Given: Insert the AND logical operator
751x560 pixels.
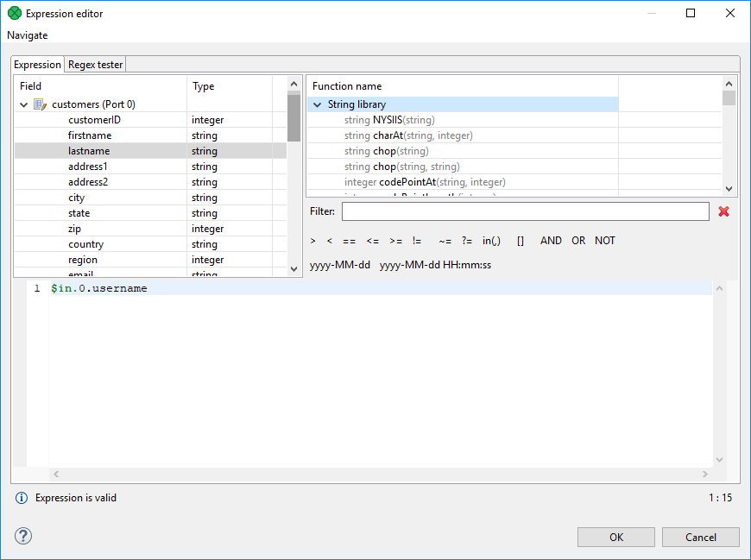Looking at the screenshot, I should (551, 241).
